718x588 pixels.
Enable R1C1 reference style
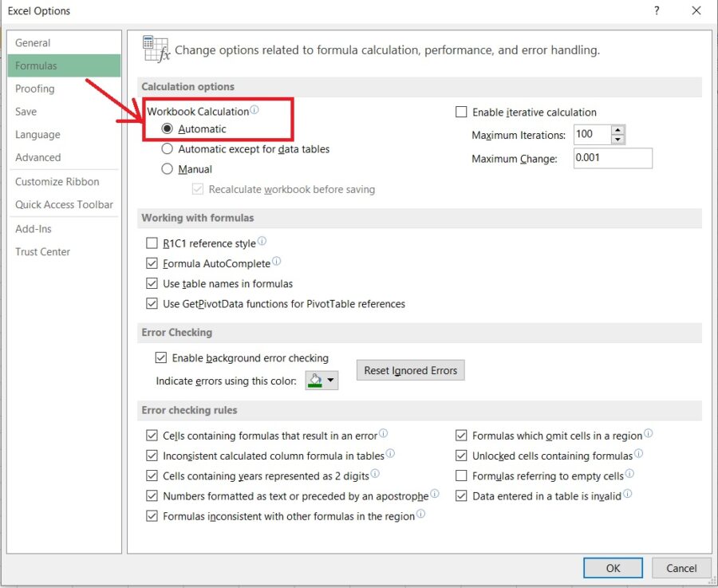[x=152, y=243]
